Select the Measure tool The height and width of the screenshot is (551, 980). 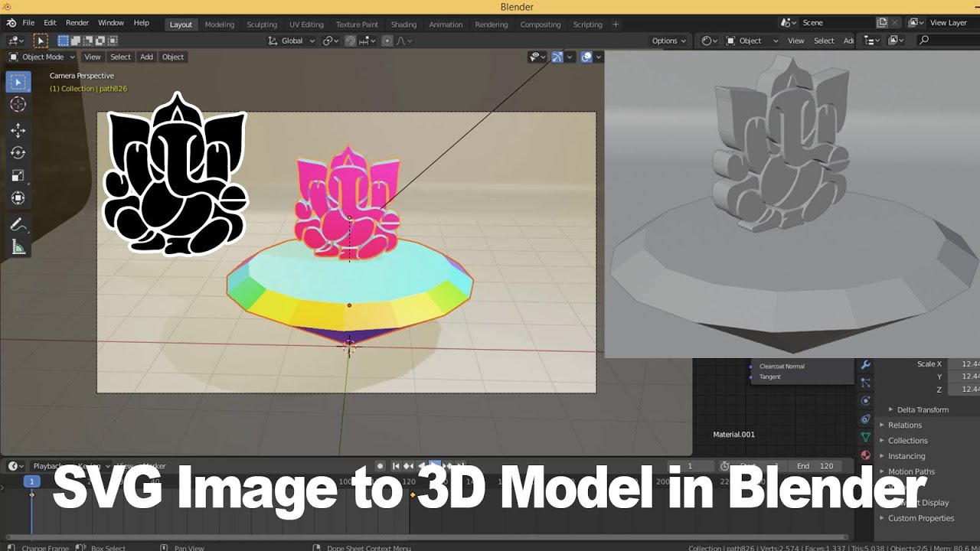point(18,247)
